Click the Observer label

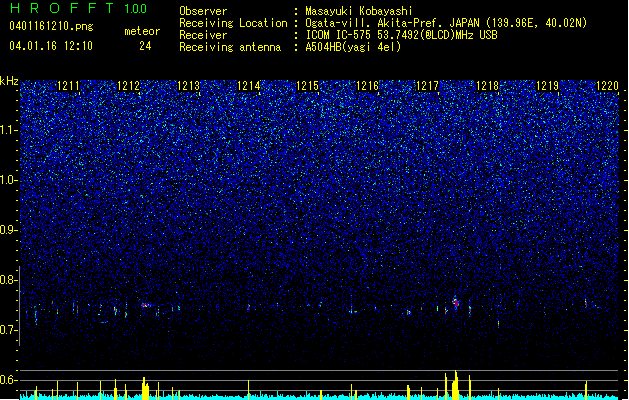203,11
